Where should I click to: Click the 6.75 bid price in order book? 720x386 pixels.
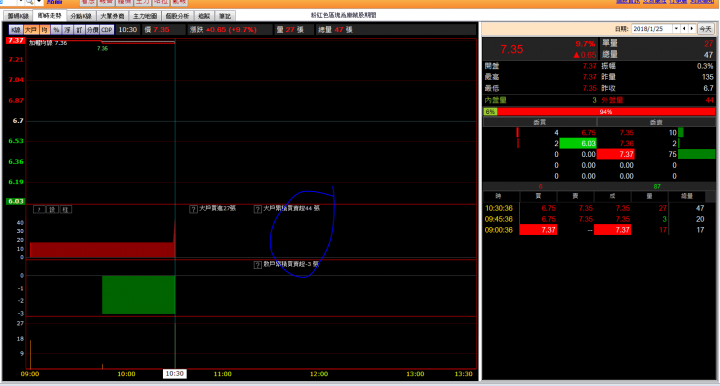(588, 133)
